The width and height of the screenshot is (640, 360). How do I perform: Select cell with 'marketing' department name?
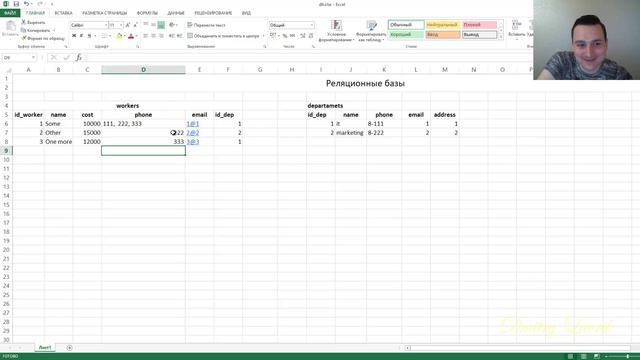351,133
